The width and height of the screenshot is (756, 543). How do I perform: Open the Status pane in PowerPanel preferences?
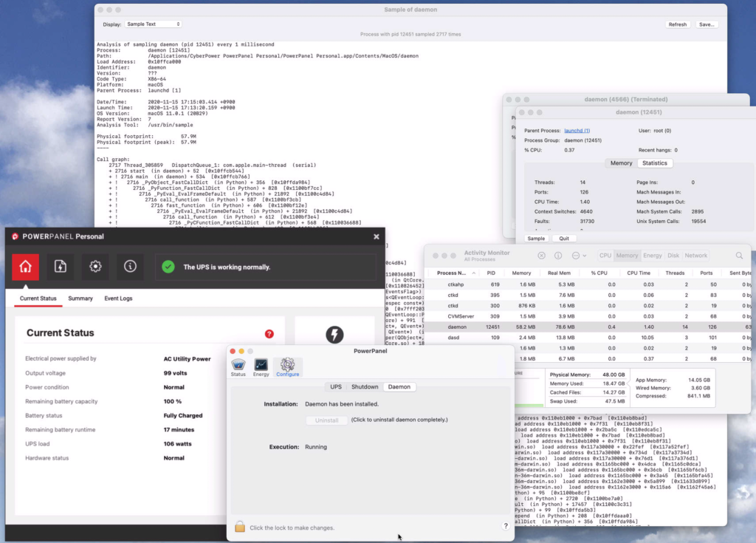238,368
